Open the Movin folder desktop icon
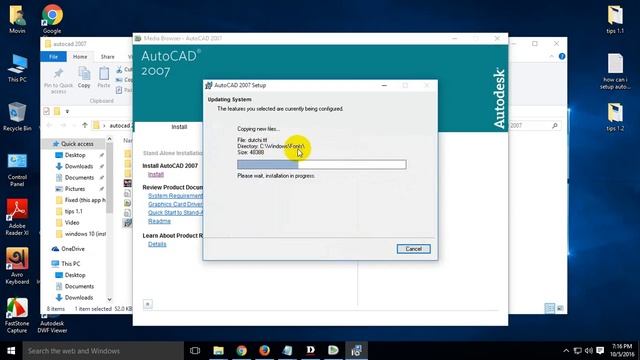 point(17,20)
